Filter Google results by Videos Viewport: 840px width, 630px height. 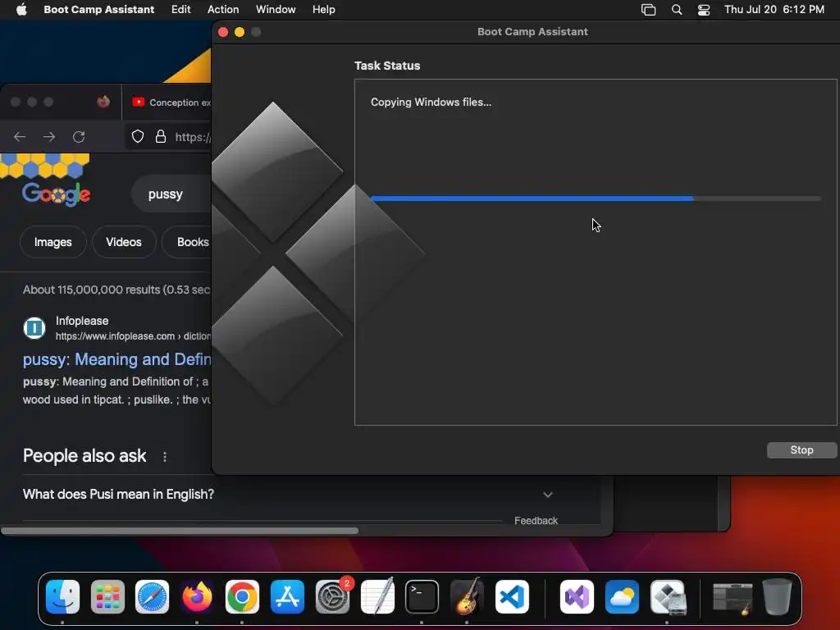(x=124, y=242)
